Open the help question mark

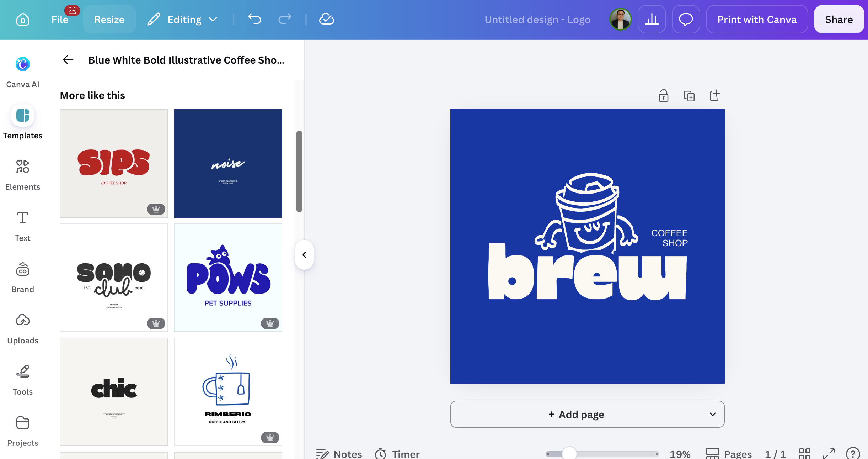pos(853,454)
